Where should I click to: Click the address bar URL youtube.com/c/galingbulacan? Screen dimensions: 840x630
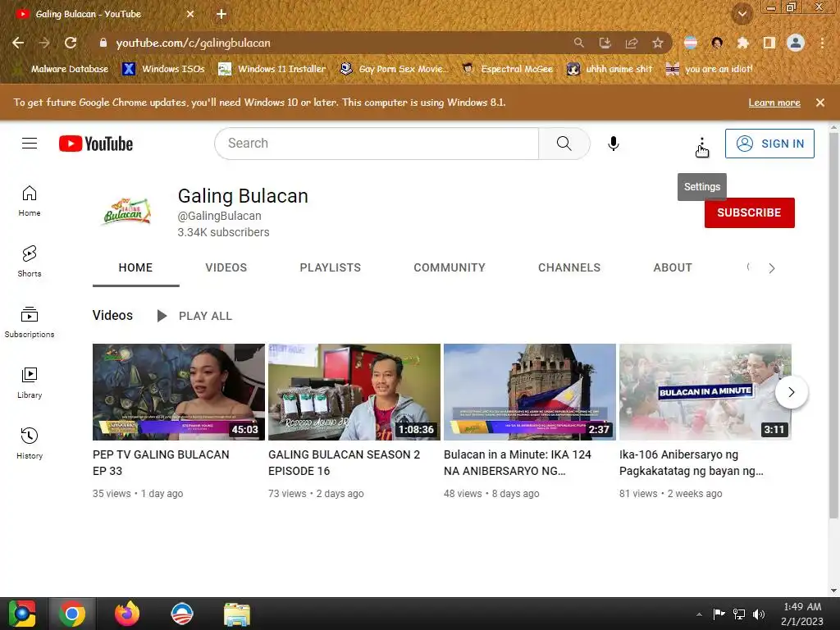coord(193,43)
